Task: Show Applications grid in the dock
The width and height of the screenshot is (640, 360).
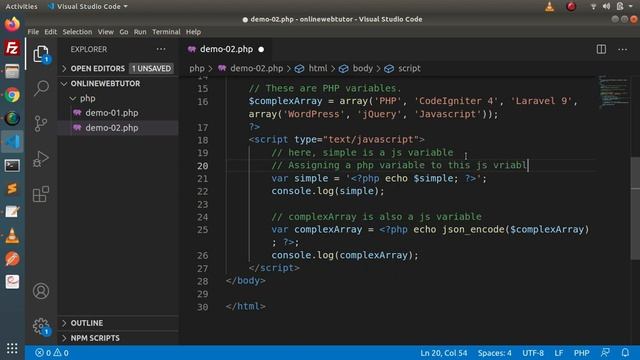Action: 12,348
